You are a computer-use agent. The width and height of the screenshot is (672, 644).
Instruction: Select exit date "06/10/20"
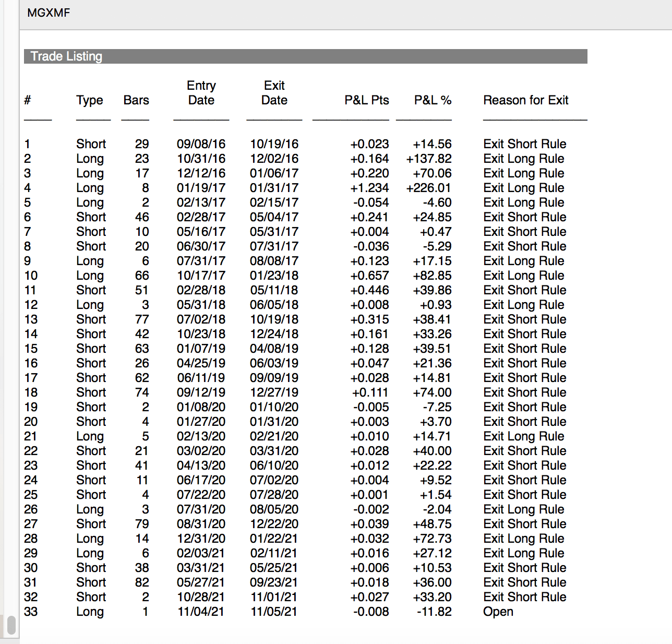[x=274, y=466]
